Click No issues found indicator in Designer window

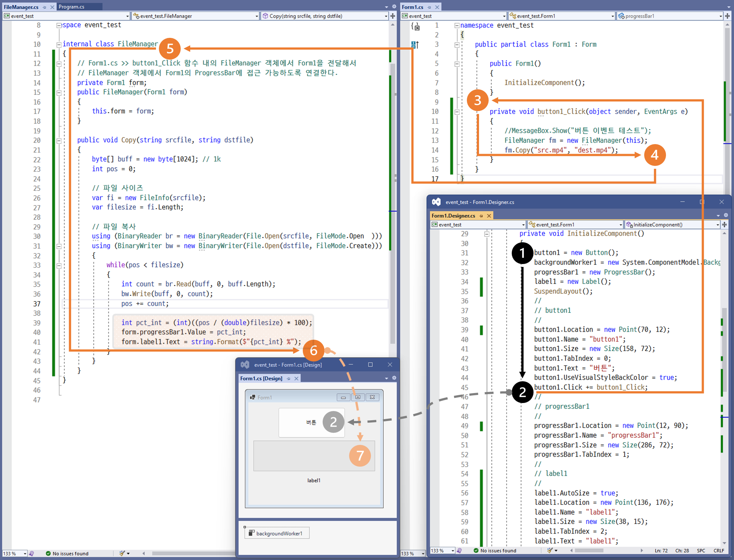[495, 550]
